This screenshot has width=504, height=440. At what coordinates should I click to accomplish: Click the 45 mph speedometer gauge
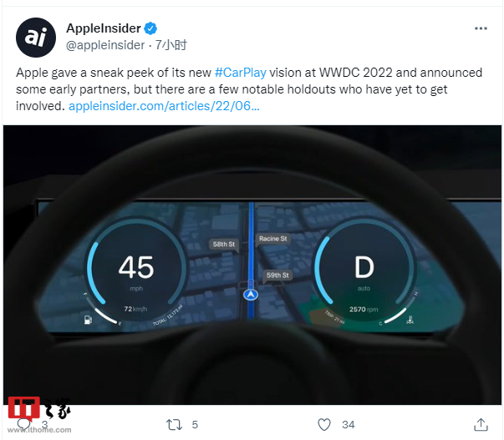[136, 271]
